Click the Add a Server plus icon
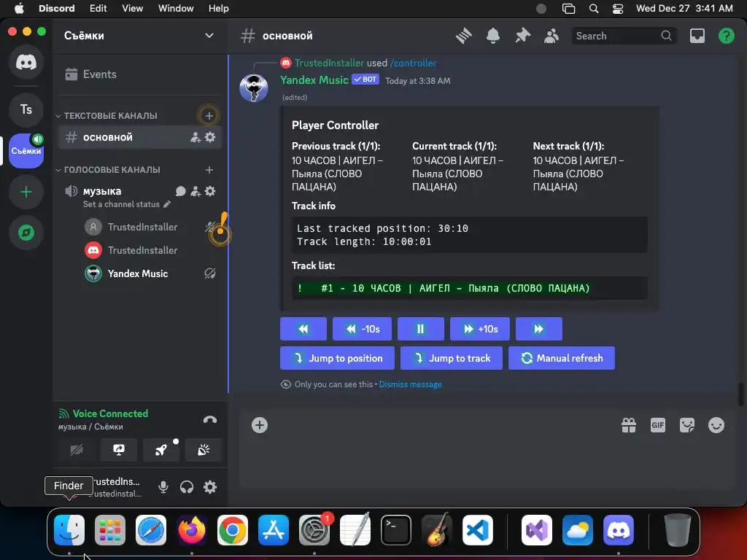747x560 pixels. tap(26, 192)
